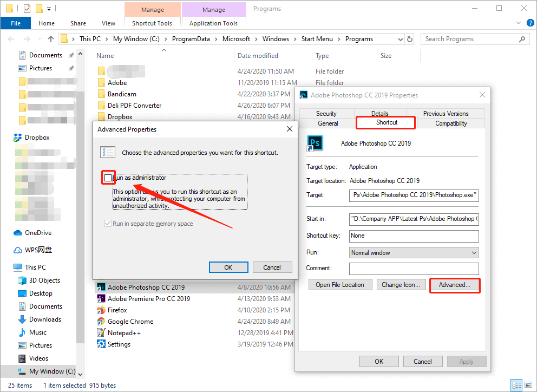Click the Properties checkmark icon in the title bar
The height and width of the screenshot is (392, 537).
27,8
